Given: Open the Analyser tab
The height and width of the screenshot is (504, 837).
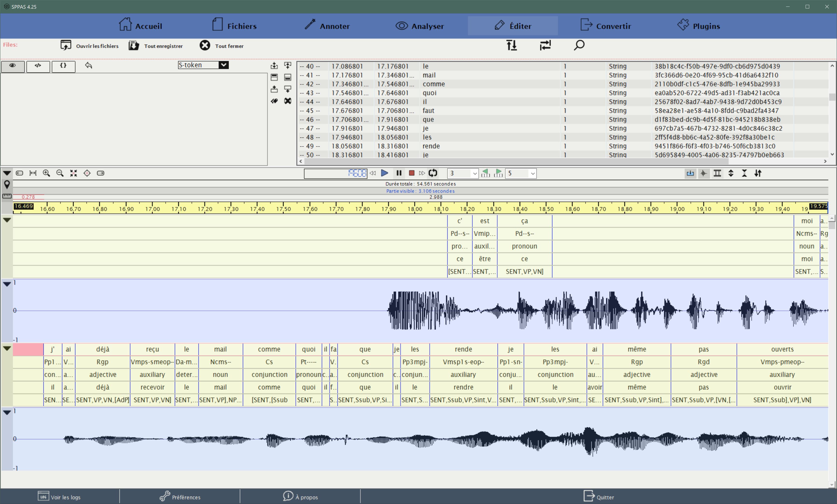Looking at the screenshot, I should click(x=420, y=26).
